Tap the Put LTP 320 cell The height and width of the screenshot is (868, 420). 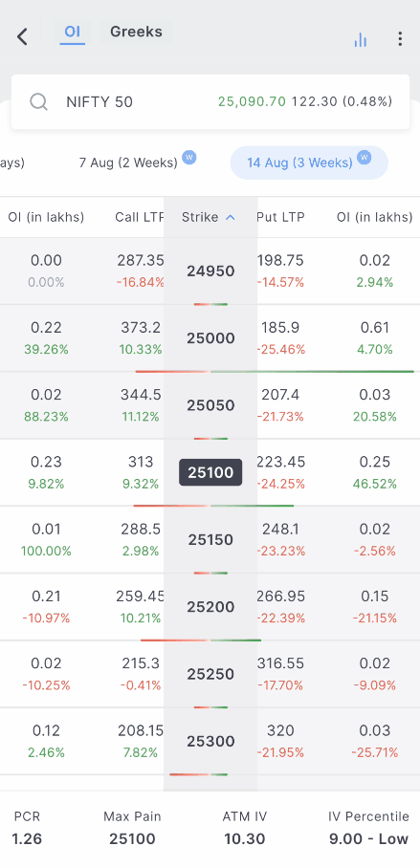pyautogui.click(x=280, y=741)
